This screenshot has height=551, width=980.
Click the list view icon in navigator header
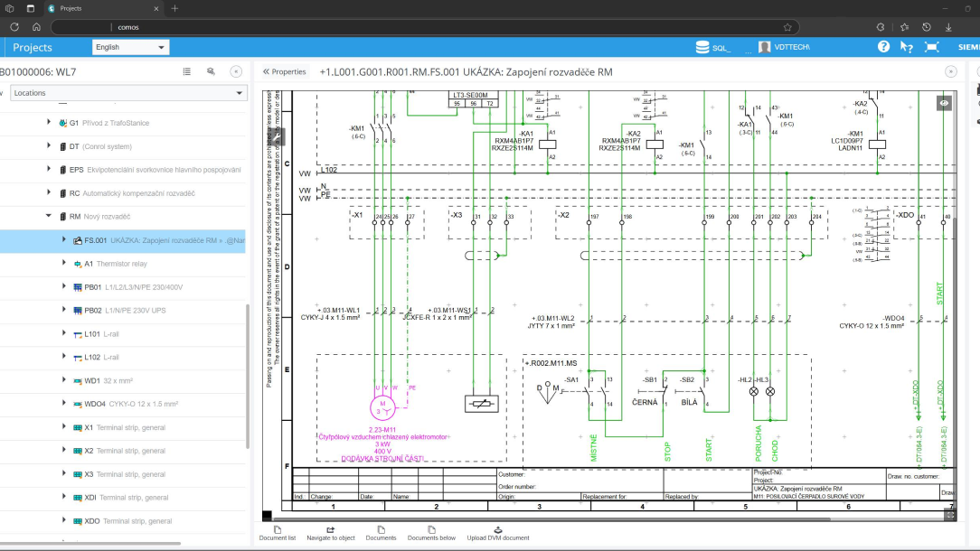coord(187,71)
